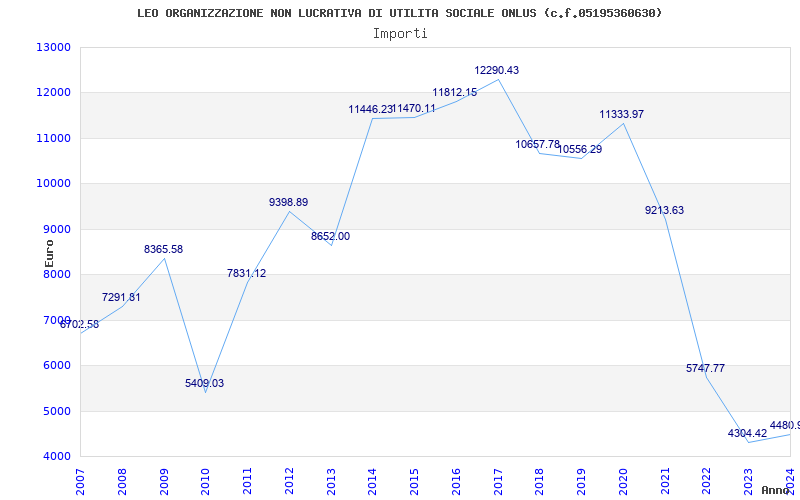
Task: Click the x-axis year 2020
Action: tap(623, 481)
